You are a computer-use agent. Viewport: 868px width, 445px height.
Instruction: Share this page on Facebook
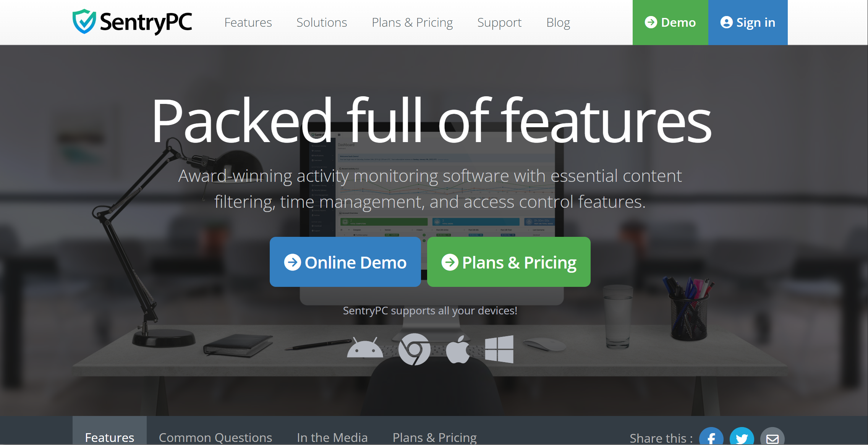711,437
